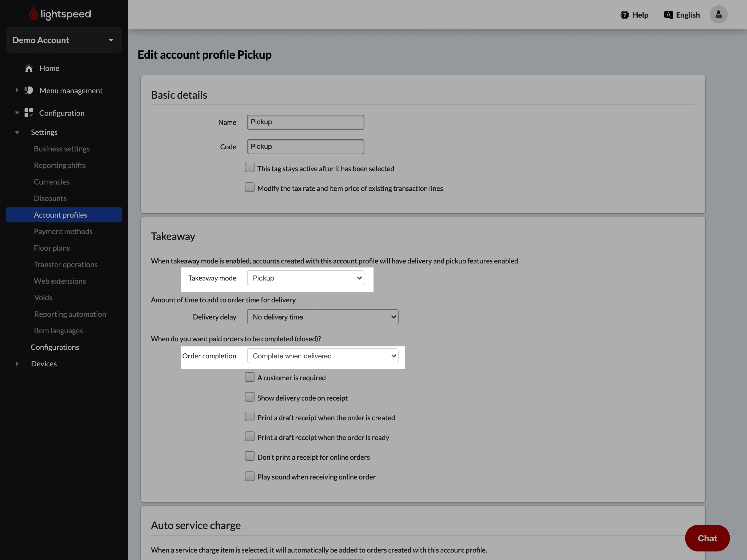This screenshot has height=560, width=747.
Task: Open the Chat button
Action: (x=707, y=538)
